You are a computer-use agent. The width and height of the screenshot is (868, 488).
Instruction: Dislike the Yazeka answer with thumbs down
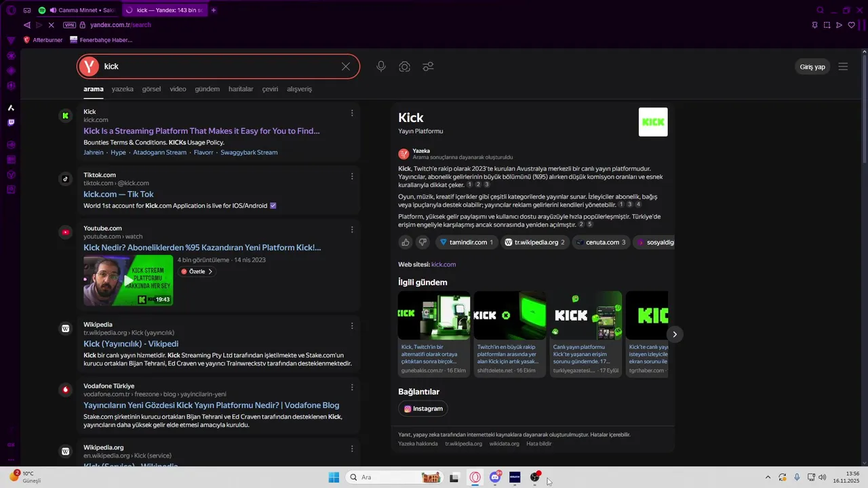click(x=422, y=242)
